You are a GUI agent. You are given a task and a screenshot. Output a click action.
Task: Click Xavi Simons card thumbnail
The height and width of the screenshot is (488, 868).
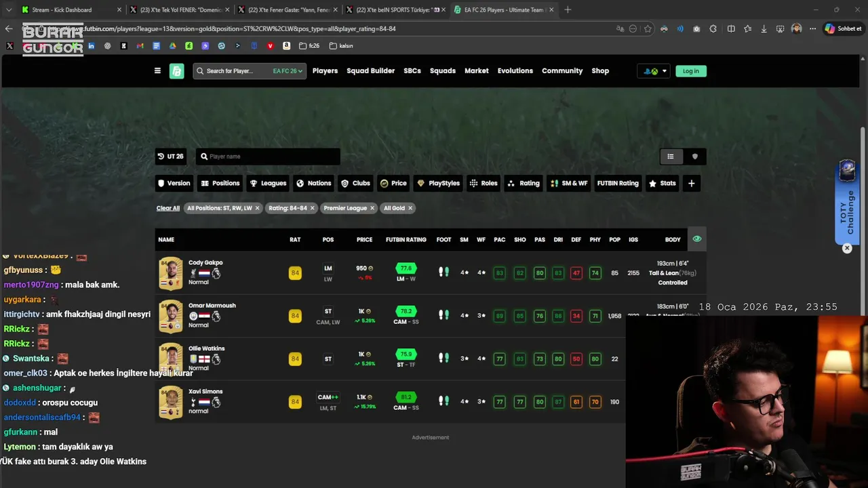pos(171,402)
